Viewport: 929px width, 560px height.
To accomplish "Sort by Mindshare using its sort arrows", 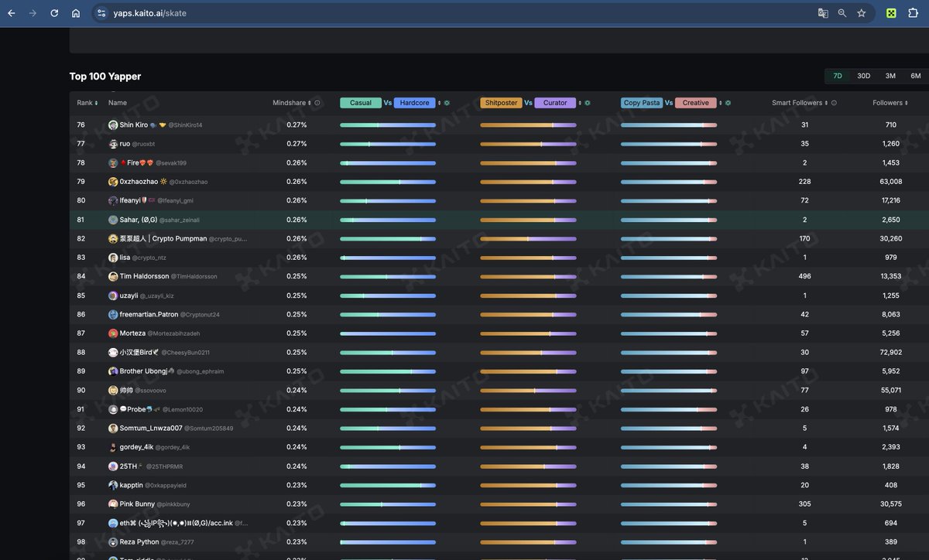I will (310, 103).
